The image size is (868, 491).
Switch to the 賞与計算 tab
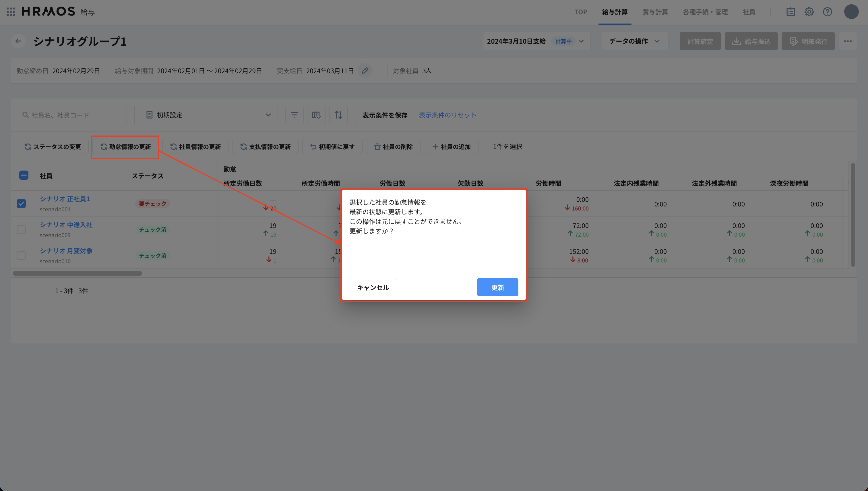(655, 12)
